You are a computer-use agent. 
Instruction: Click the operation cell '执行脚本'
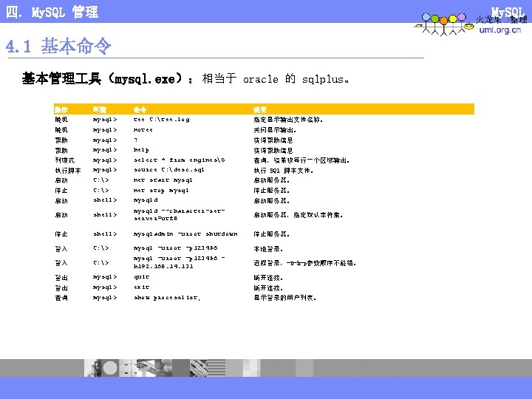[x=68, y=171]
